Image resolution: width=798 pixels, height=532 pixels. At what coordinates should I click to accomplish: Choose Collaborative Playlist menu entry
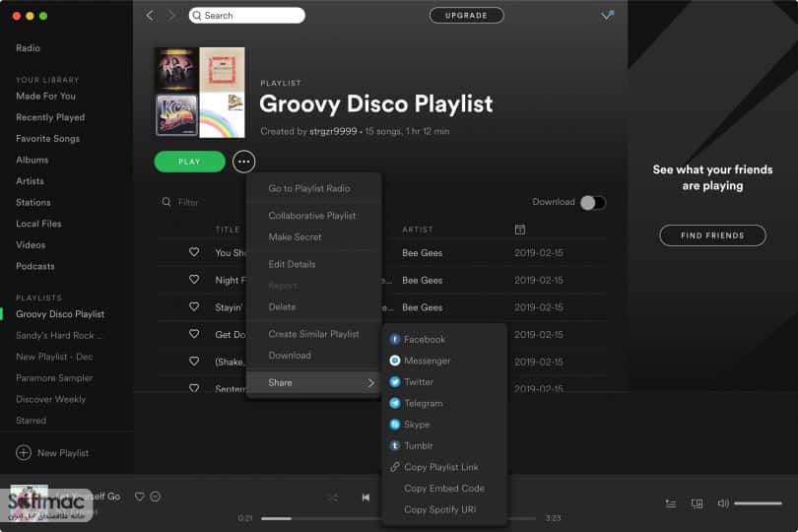click(312, 216)
